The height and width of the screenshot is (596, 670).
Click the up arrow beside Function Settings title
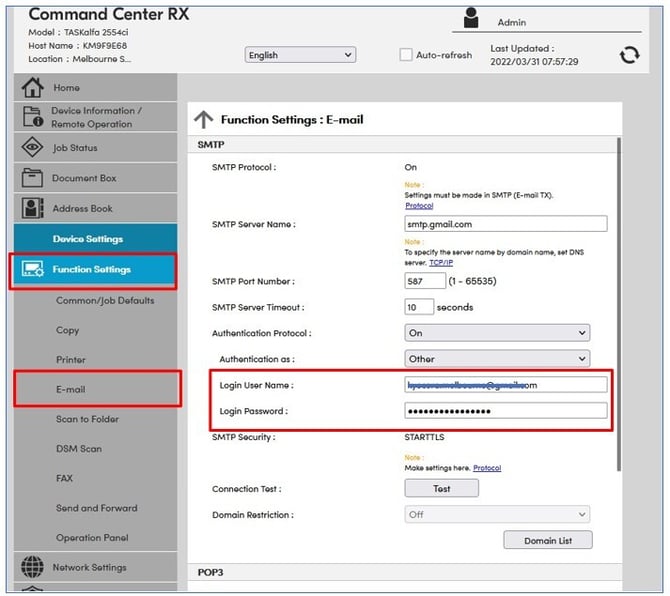[x=203, y=120]
